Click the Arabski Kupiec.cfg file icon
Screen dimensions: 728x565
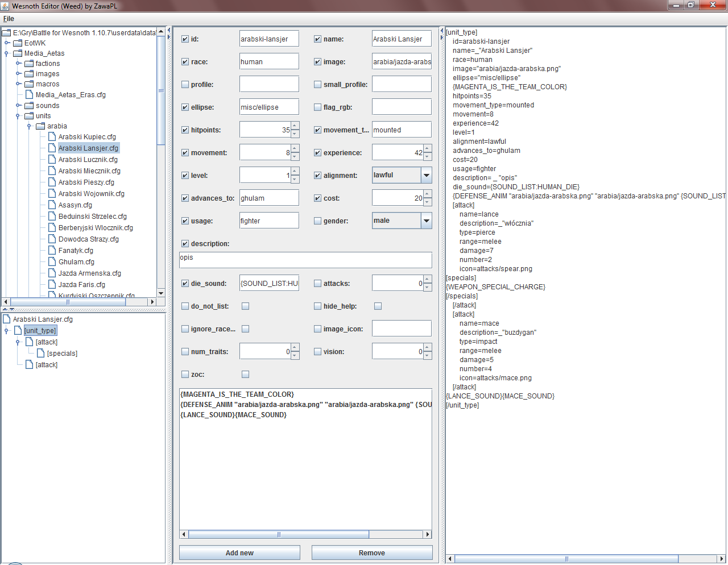click(x=52, y=137)
